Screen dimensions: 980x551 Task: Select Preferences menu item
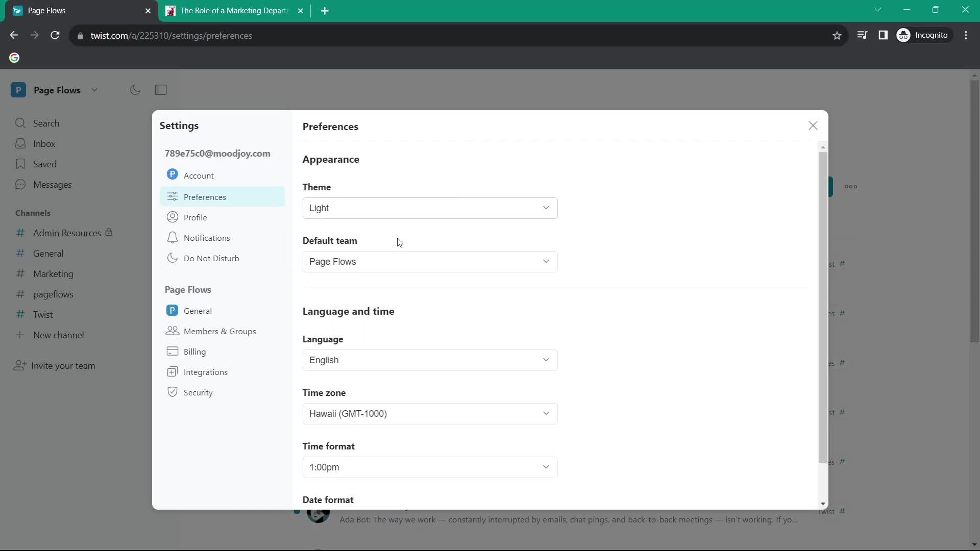[205, 197]
